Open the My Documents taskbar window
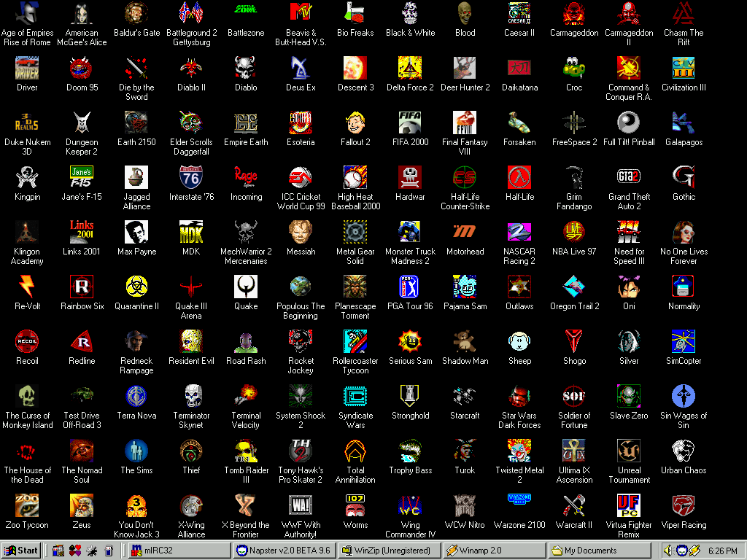The height and width of the screenshot is (560, 747). click(600, 551)
